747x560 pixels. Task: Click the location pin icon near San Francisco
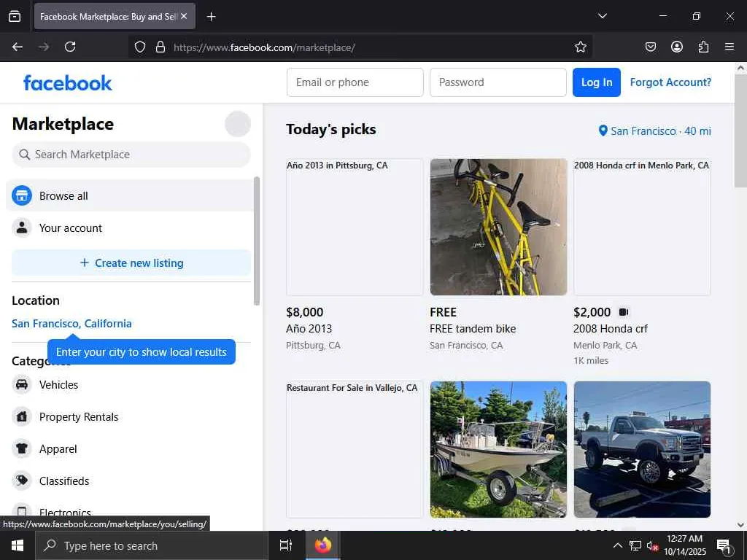[603, 131]
